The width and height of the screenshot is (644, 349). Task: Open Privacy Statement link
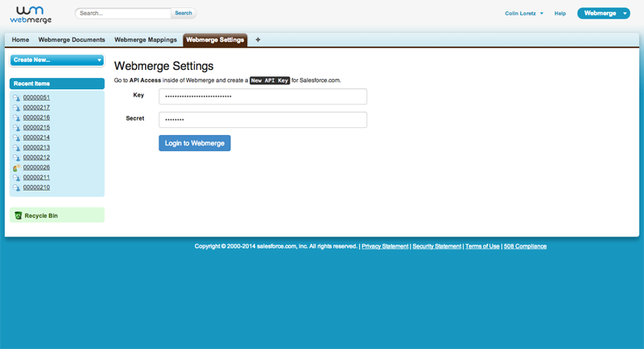click(x=385, y=246)
